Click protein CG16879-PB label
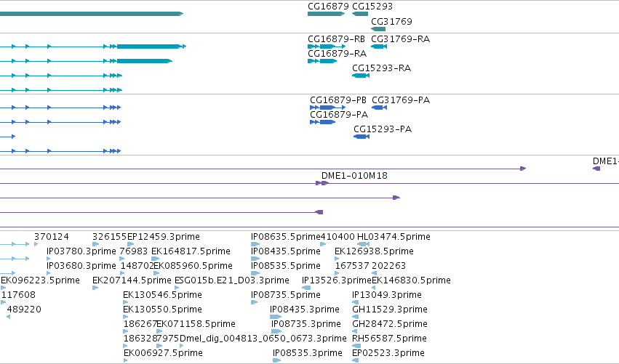The image size is (619, 364). pos(338,100)
